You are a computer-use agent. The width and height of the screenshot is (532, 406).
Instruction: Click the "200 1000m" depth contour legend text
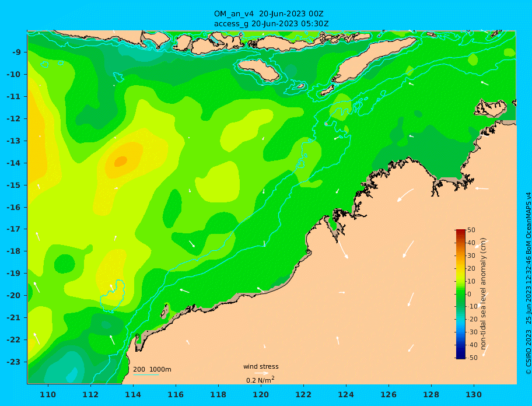tap(152, 369)
